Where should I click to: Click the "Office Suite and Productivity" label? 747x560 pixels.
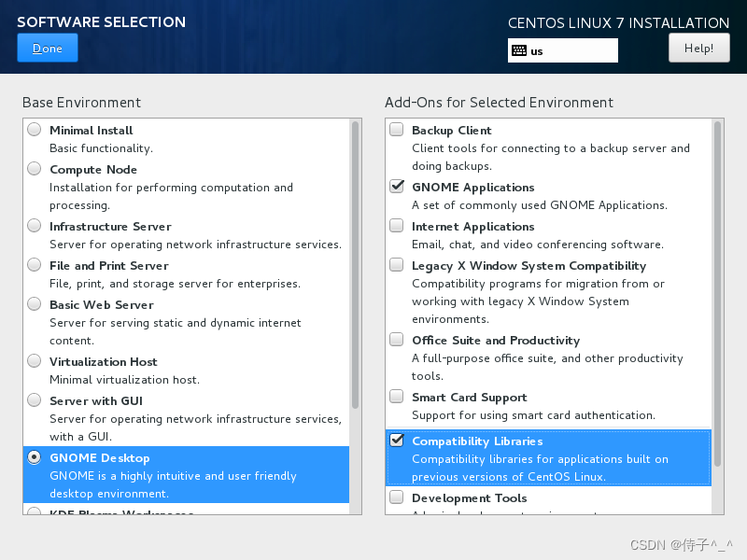(x=496, y=341)
